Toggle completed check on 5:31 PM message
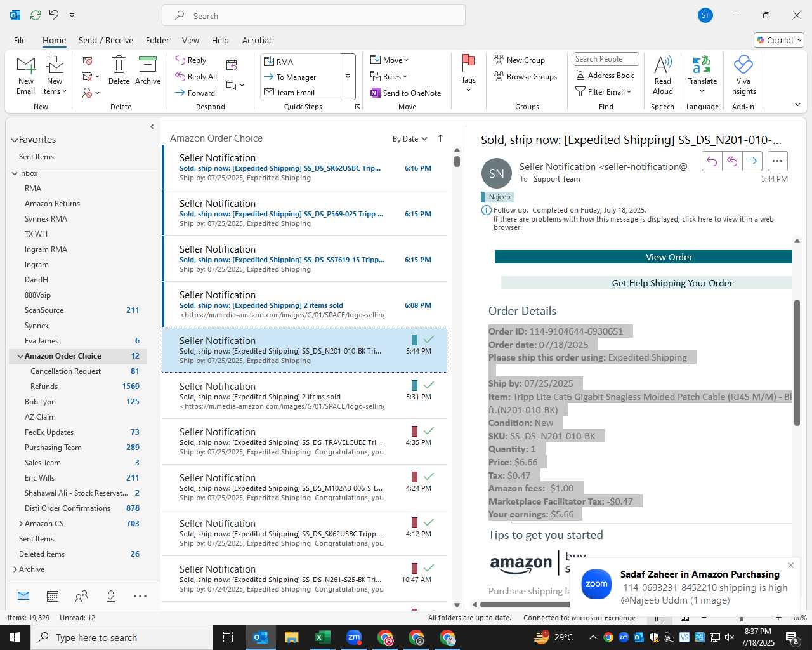 [x=429, y=385]
